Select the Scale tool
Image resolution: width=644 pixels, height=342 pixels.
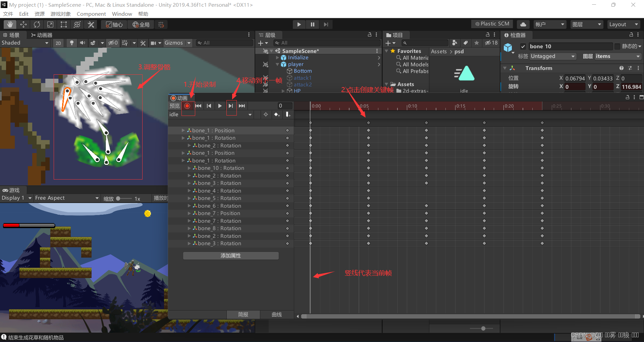click(50, 24)
